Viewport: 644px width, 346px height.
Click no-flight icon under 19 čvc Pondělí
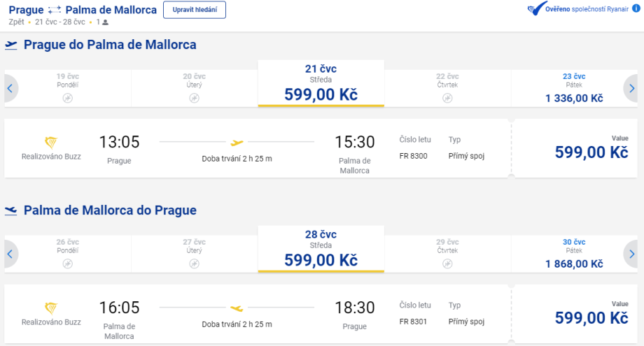click(x=67, y=98)
